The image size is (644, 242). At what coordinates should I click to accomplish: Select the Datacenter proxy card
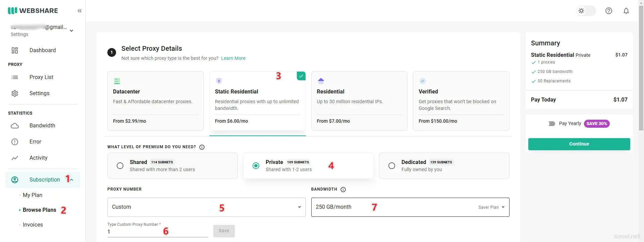click(156, 101)
